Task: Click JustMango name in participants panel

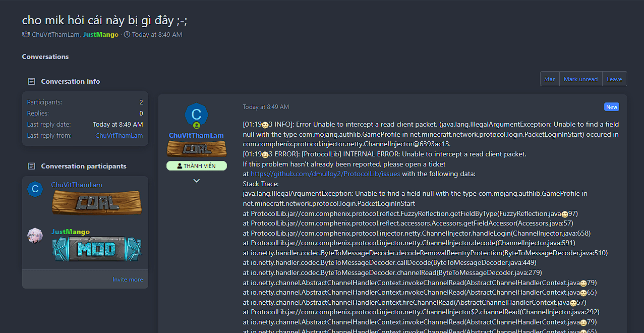Action: pyautogui.click(x=71, y=232)
